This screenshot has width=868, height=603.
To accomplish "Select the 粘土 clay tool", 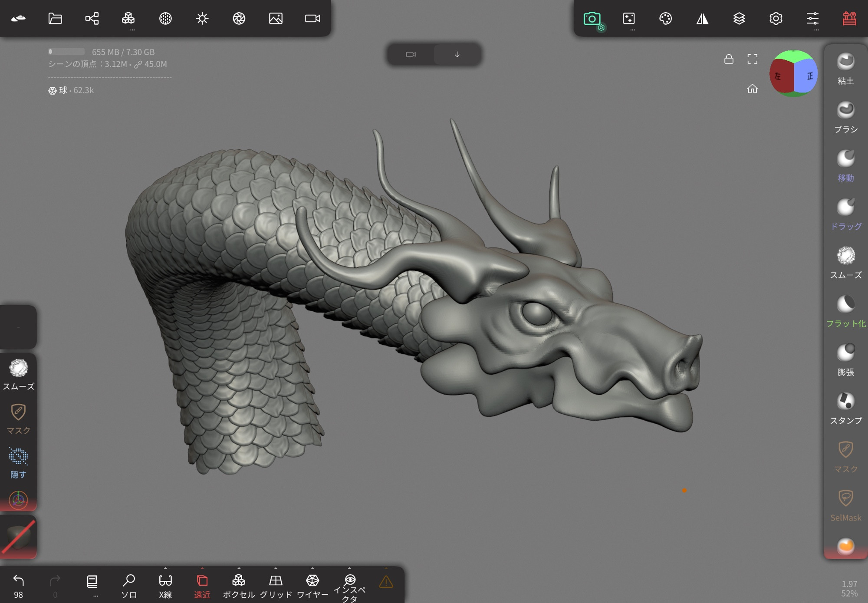I will tap(846, 69).
